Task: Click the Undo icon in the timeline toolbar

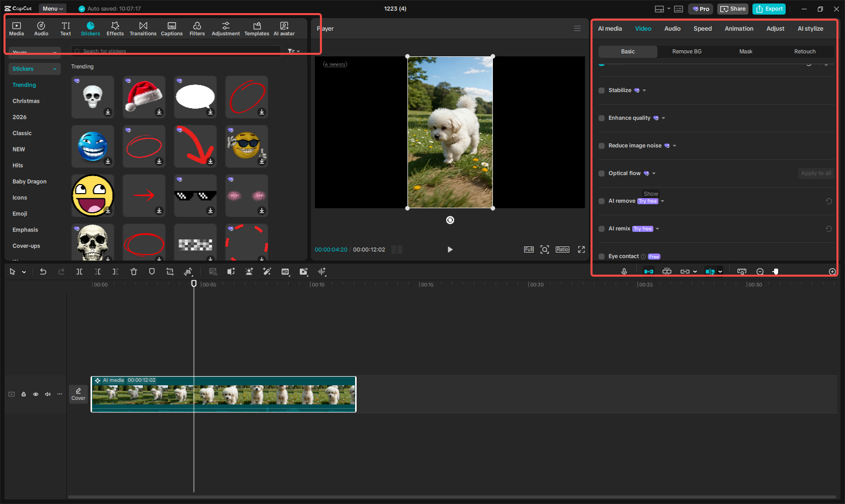Action: pos(43,272)
